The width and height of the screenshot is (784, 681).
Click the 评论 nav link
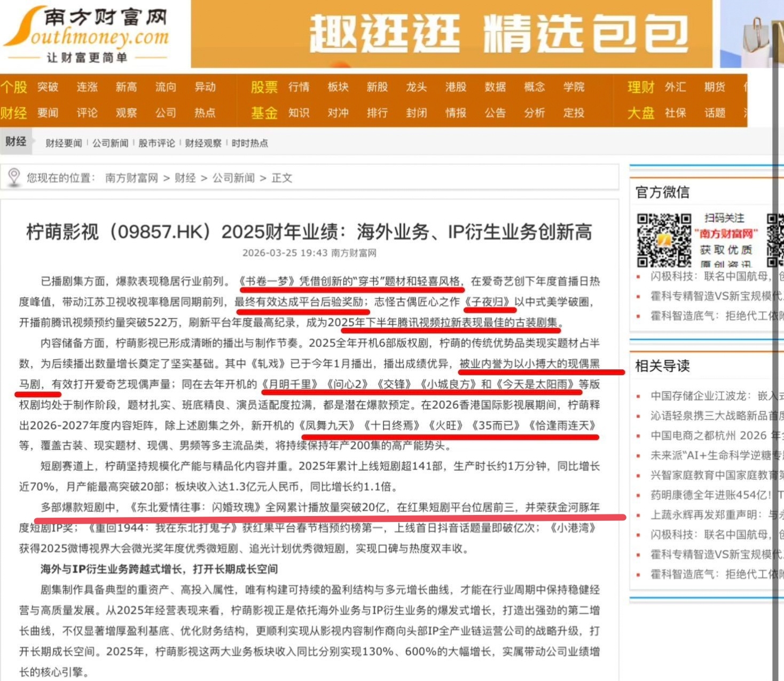pyautogui.click(x=87, y=113)
